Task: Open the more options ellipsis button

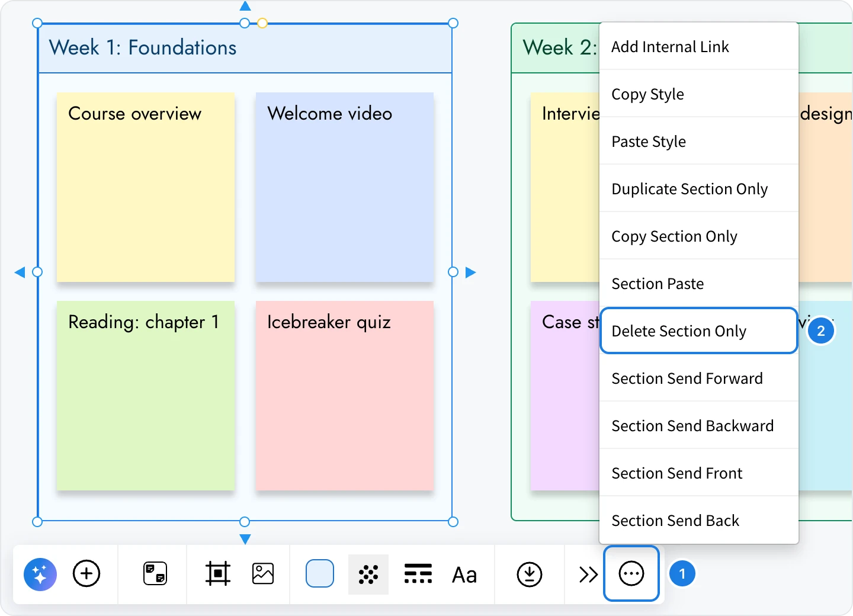Action: (x=631, y=573)
